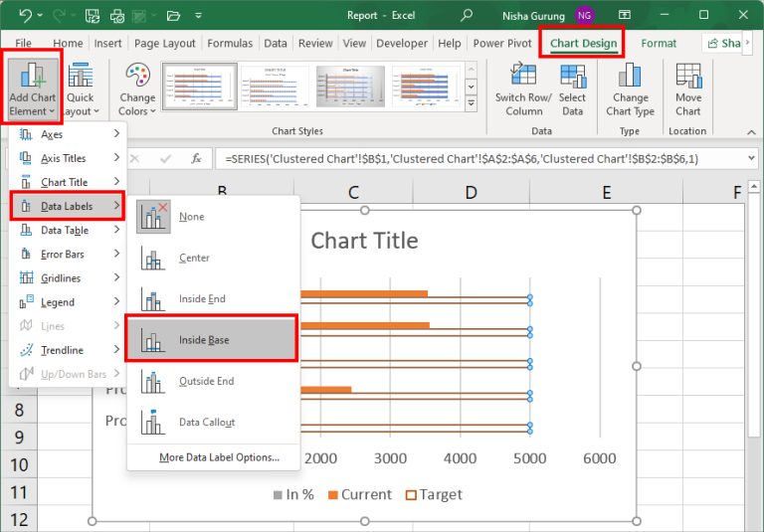Open the Quick Layout menu
The width and height of the screenshot is (764, 532).
click(81, 89)
